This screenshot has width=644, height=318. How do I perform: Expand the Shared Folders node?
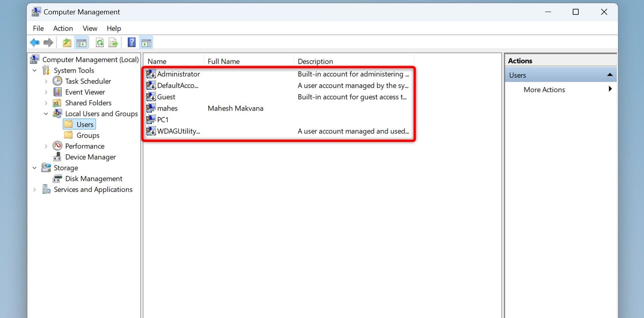[x=46, y=103]
